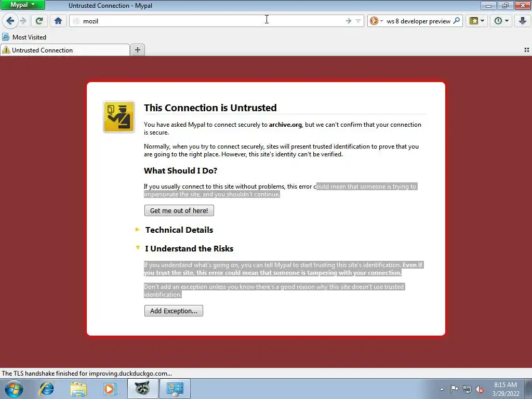Open the Windows Start menu
Screen dimensions: 532x399
(x=14, y=389)
